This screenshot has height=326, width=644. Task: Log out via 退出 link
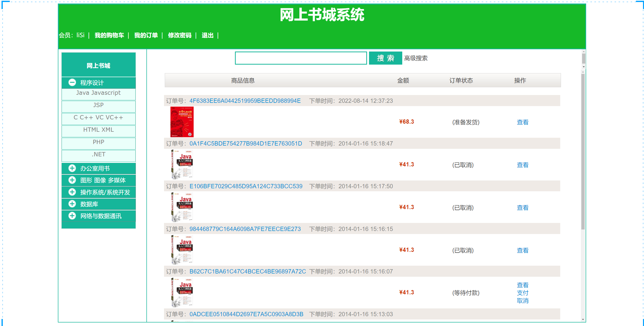(208, 35)
